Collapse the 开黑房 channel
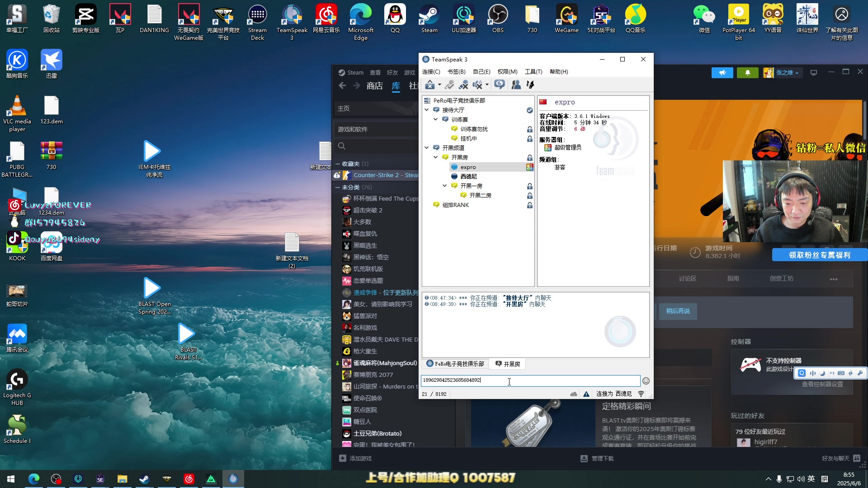Screen dimensions: 868x488 click(436, 157)
